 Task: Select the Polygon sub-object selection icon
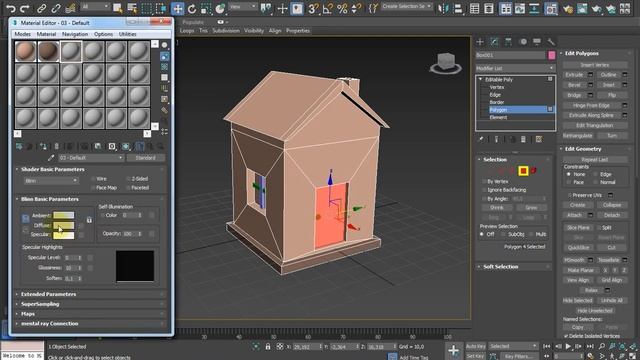(x=523, y=171)
